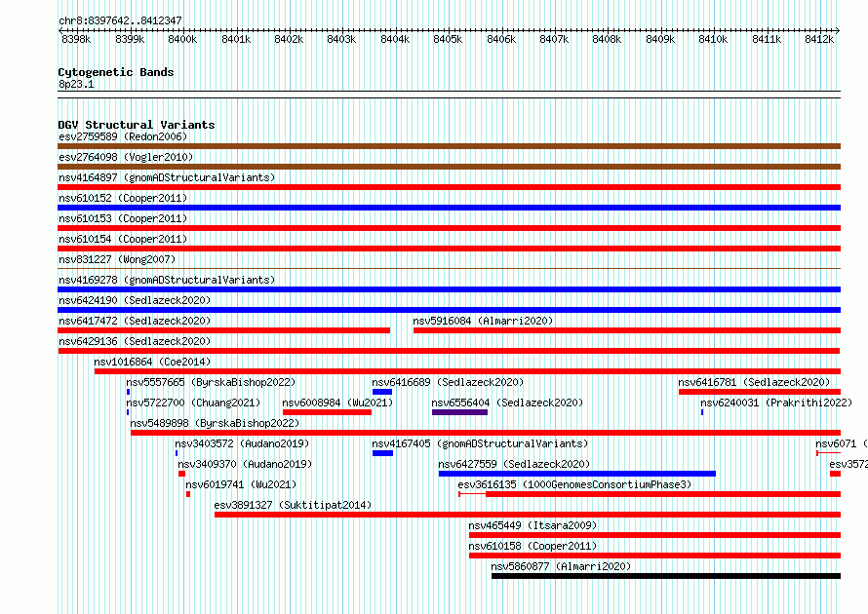
Task: Click the Cytogenetic Bands track title
Action: [116, 72]
